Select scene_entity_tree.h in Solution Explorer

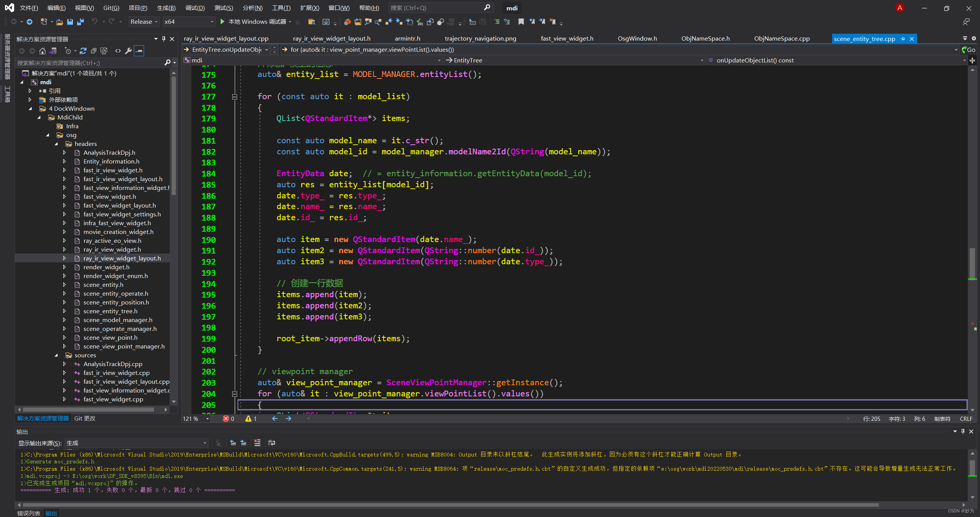click(110, 311)
